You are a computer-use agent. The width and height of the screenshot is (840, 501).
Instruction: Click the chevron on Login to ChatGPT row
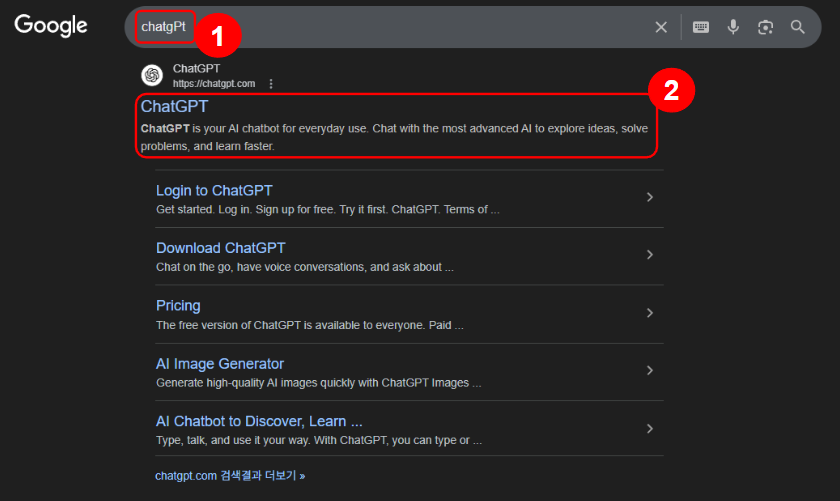tap(650, 197)
